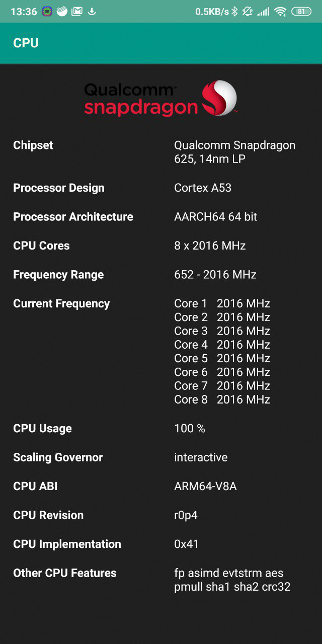Tap the Sberbank notification icon

pyautogui.click(x=62, y=11)
